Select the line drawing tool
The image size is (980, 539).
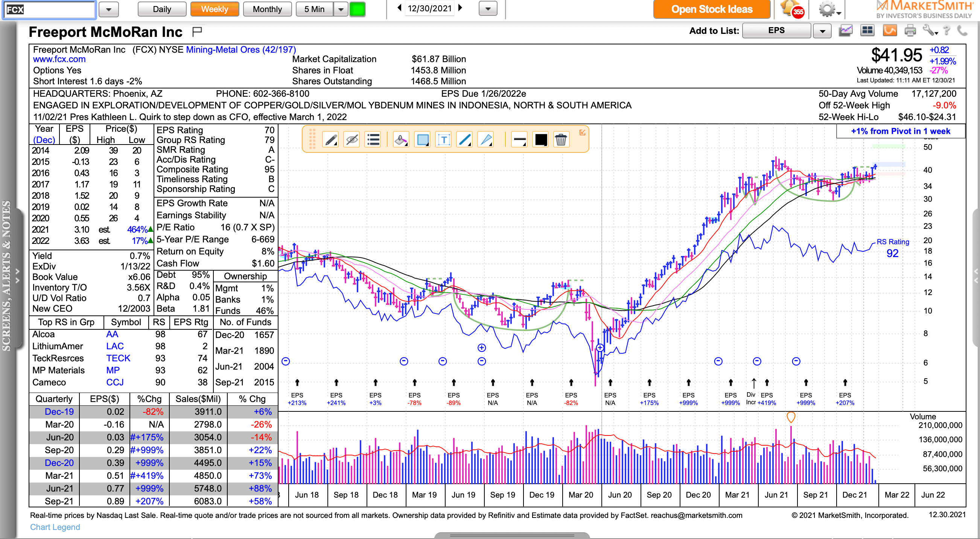pyautogui.click(x=465, y=140)
